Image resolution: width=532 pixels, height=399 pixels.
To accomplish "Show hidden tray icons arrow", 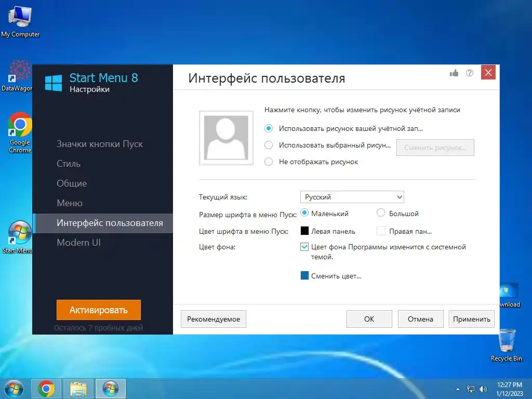I will tap(458, 389).
